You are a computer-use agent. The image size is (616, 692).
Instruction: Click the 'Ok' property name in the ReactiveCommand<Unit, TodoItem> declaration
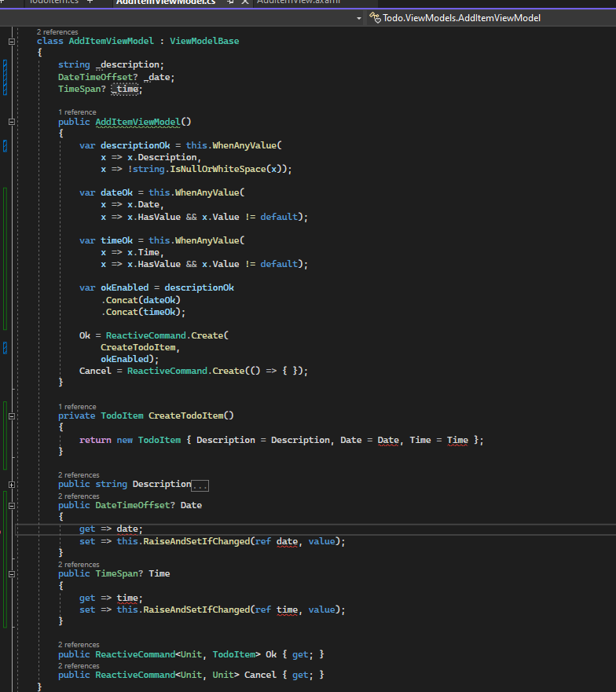pos(271,654)
